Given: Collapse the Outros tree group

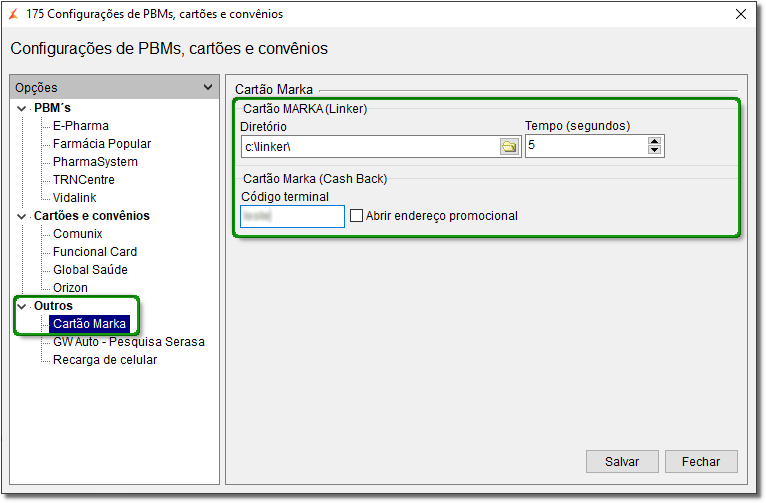Looking at the screenshot, I should coord(21,306).
